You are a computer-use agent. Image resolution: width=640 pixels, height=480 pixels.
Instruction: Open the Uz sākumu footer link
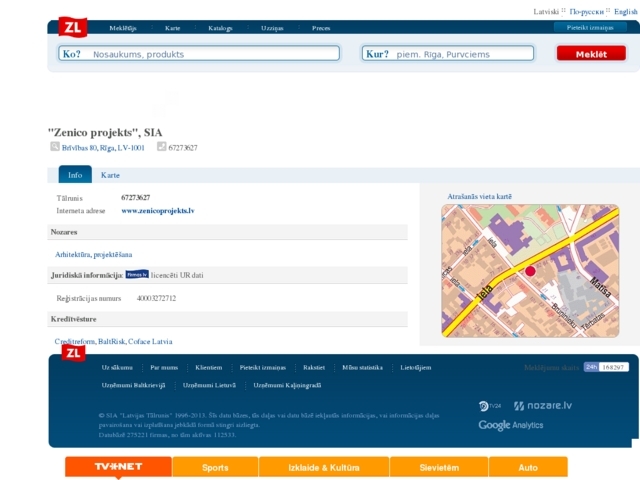tap(117, 367)
